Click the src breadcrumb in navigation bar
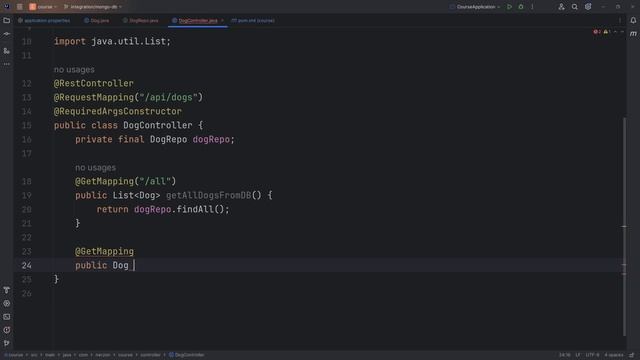Screen dimensions: 640x360 click(x=34, y=355)
